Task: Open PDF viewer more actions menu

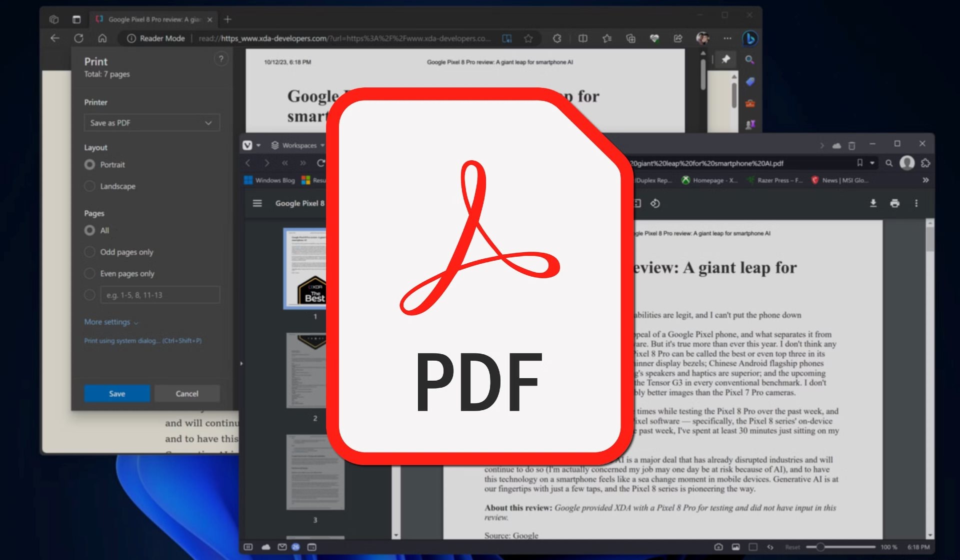Action: (916, 203)
